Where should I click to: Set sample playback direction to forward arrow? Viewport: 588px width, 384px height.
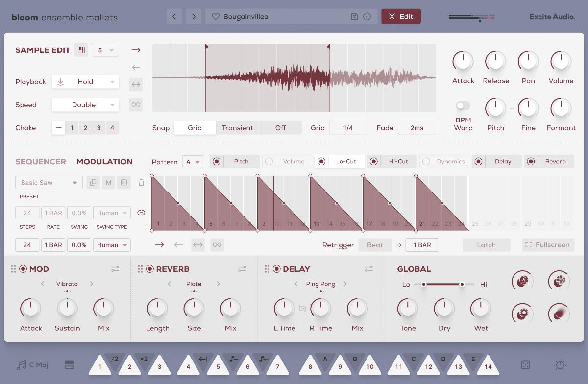tap(136, 50)
